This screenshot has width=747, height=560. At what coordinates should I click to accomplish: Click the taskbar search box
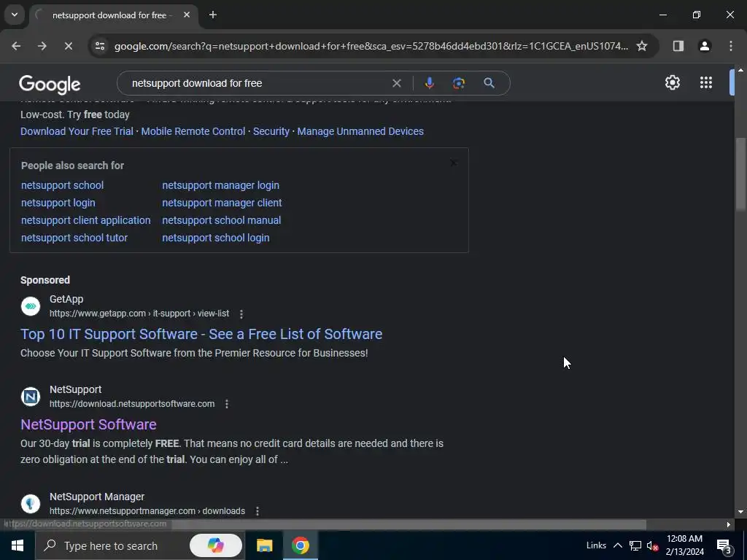pos(141,545)
